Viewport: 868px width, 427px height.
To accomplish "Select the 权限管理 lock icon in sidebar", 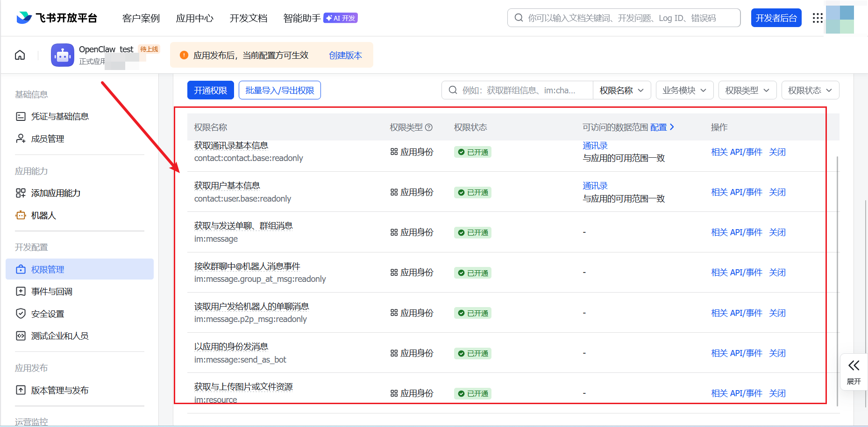I will 21,269.
